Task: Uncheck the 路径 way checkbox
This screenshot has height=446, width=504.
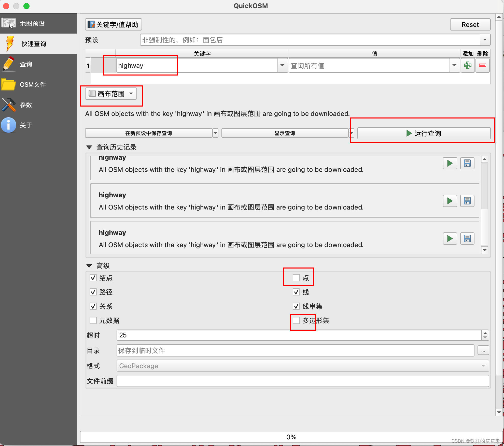Action: coord(93,292)
